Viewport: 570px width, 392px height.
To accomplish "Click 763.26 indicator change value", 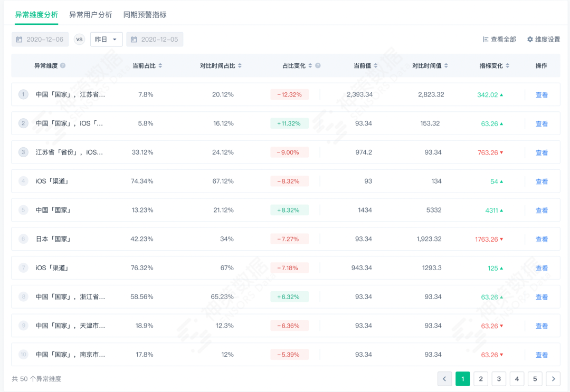I will [x=488, y=152].
